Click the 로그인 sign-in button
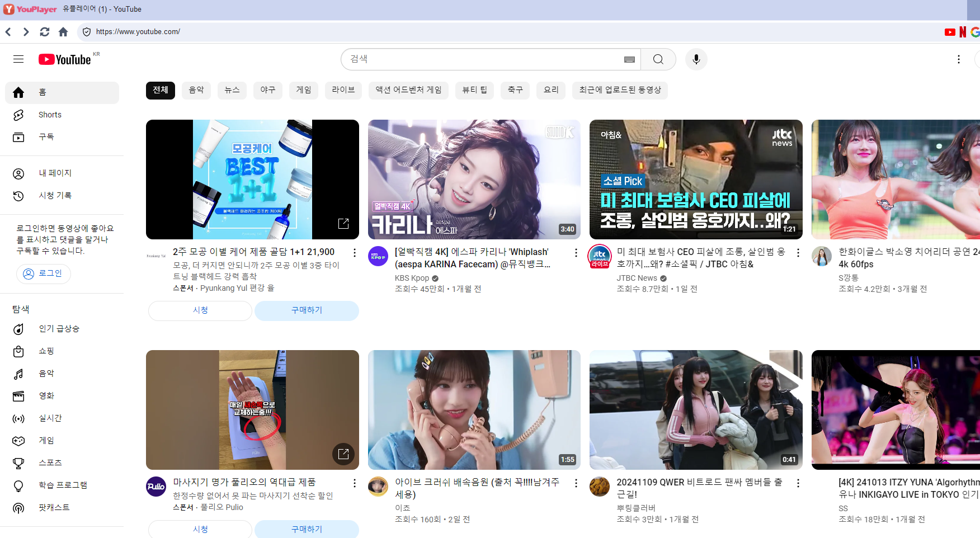This screenshot has height=538, width=980. (43, 273)
